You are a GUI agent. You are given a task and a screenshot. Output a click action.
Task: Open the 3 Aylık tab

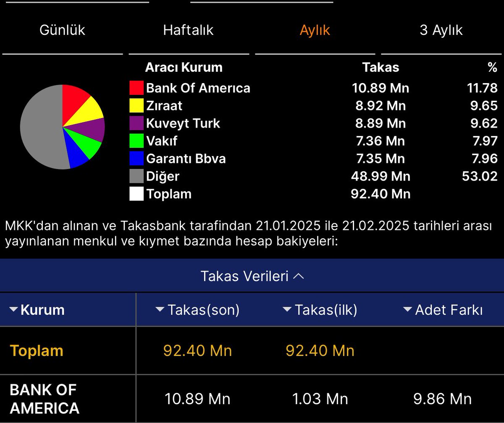[441, 31]
